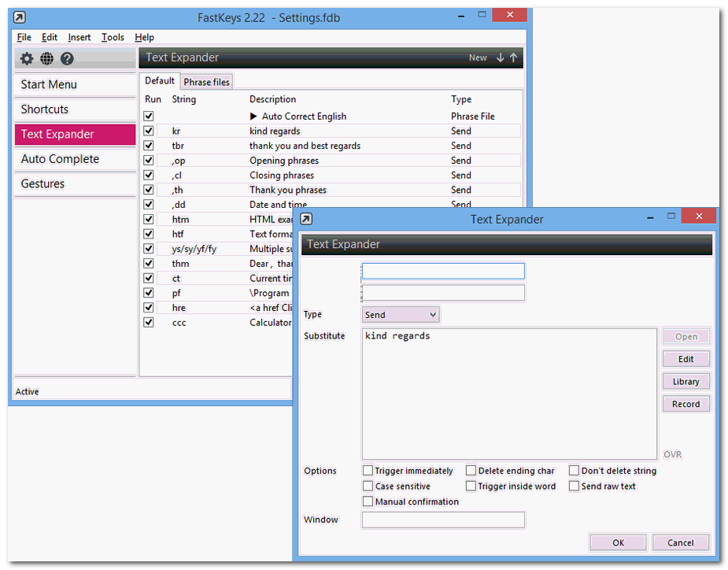728x570 pixels.
Task: Toggle Run checkbox for ,th row
Action: click(149, 190)
